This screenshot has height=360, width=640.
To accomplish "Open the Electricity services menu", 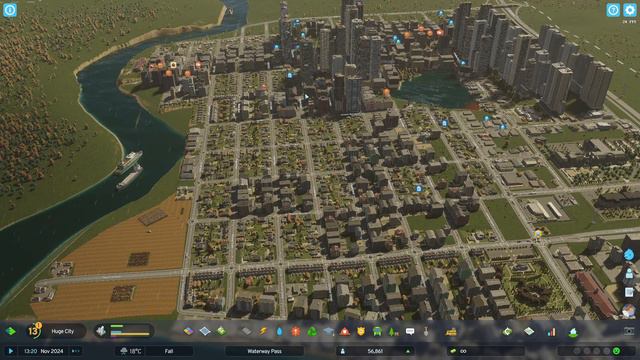I will point(263,331).
